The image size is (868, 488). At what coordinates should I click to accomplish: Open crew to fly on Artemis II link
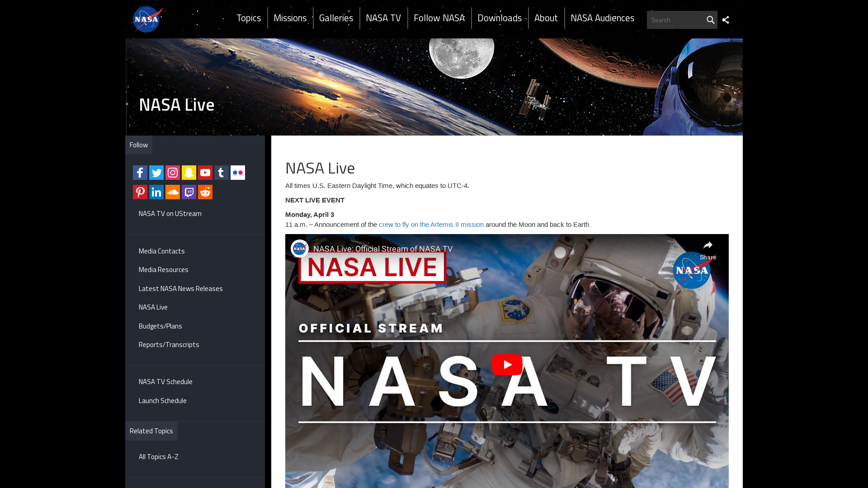[x=431, y=225]
